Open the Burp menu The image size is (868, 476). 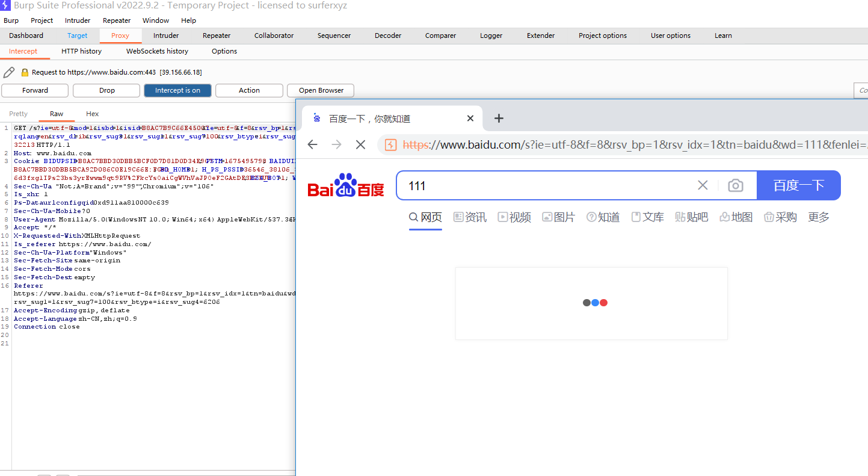[x=11, y=20]
